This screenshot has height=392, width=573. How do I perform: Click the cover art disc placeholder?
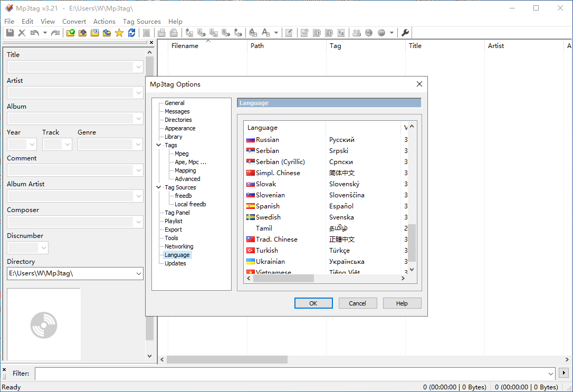[x=44, y=325]
